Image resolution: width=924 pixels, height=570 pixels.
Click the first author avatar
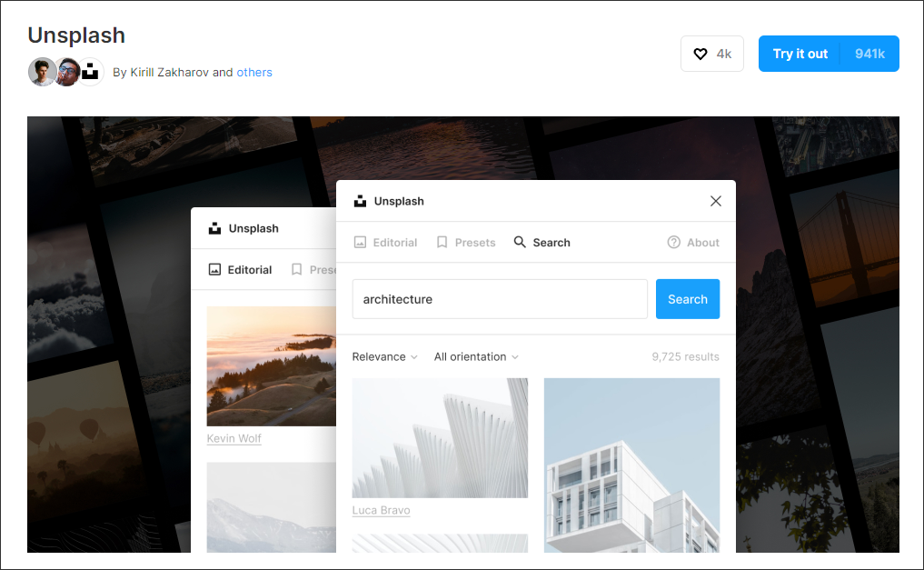(x=42, y=72)
